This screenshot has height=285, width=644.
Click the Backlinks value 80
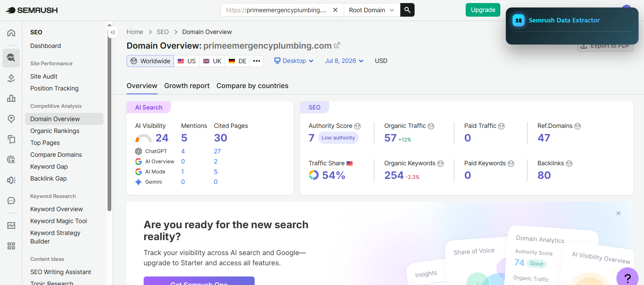544,175
